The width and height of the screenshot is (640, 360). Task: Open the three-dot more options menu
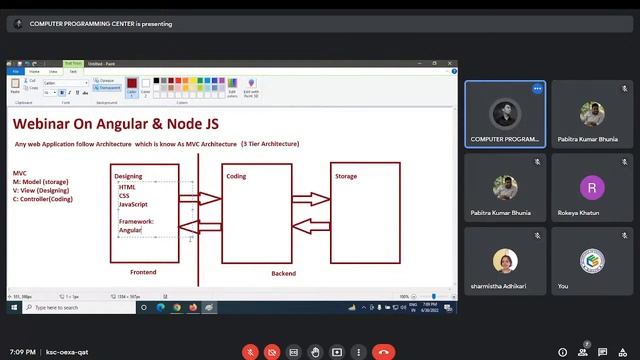[x=358, y=352]
